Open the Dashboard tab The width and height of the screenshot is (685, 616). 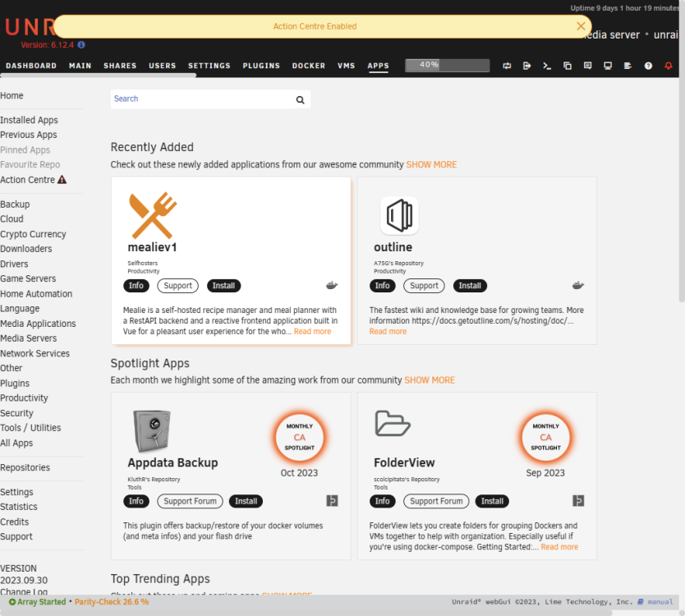coord(31,66)
